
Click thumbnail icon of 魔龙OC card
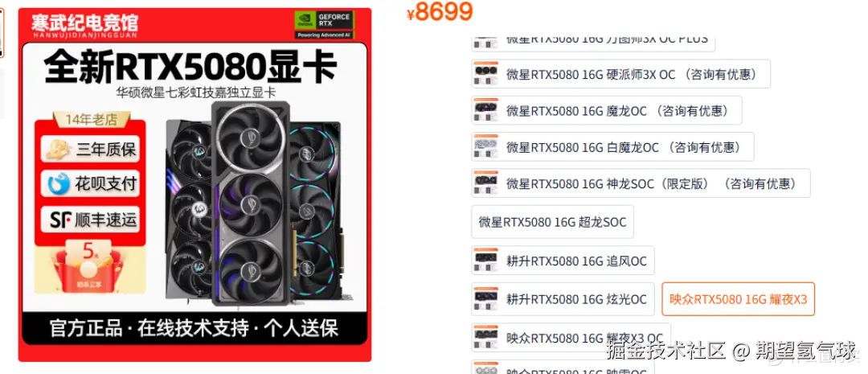tap(485, 110)
